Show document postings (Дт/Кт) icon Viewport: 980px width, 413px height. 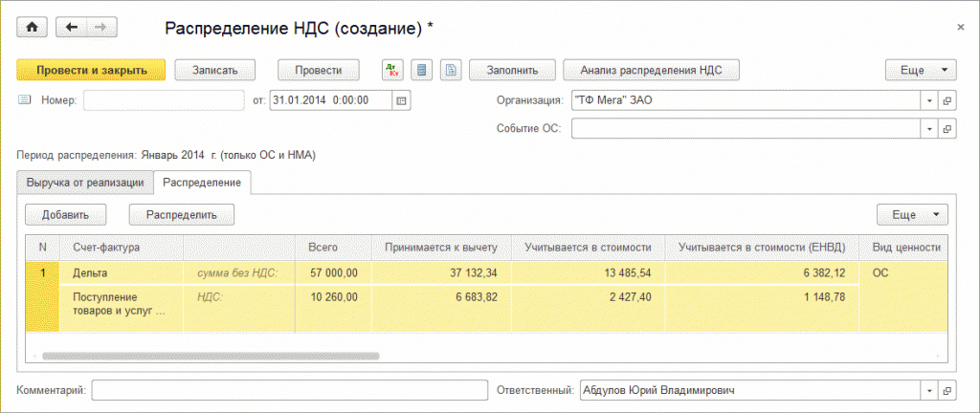[393, 70]
